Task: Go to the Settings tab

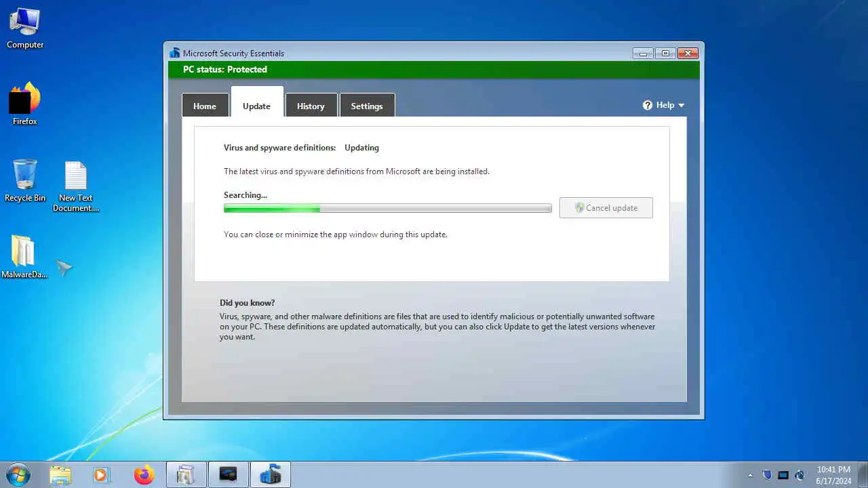Action: [x=367, y=106]
